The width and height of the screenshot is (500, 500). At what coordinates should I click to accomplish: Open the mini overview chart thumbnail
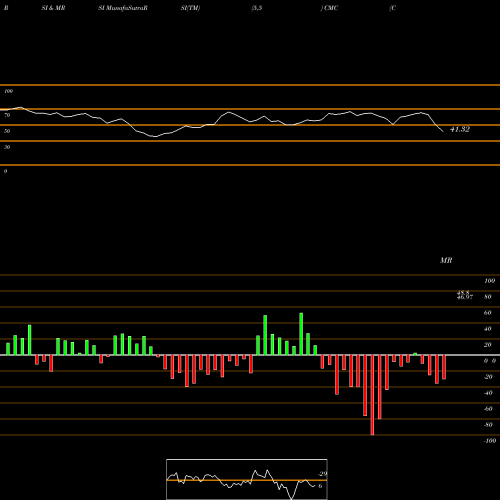click(x=247, y=479)
